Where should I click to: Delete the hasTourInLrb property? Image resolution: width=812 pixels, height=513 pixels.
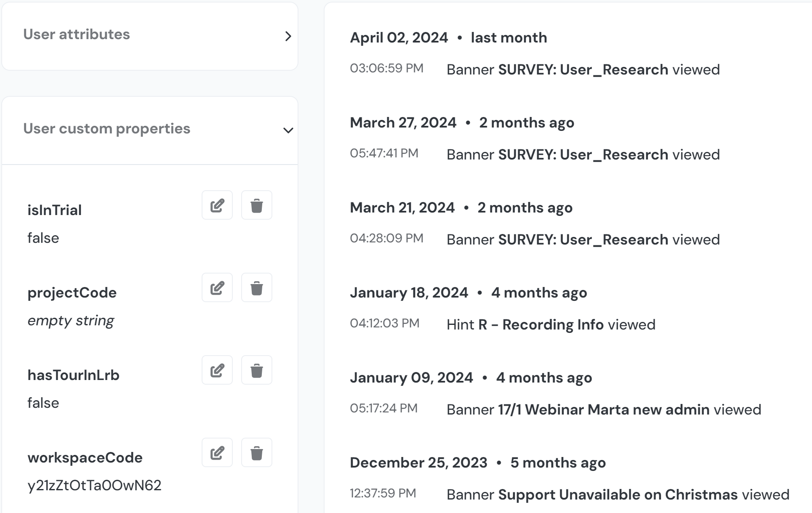[x=257, y=370]
